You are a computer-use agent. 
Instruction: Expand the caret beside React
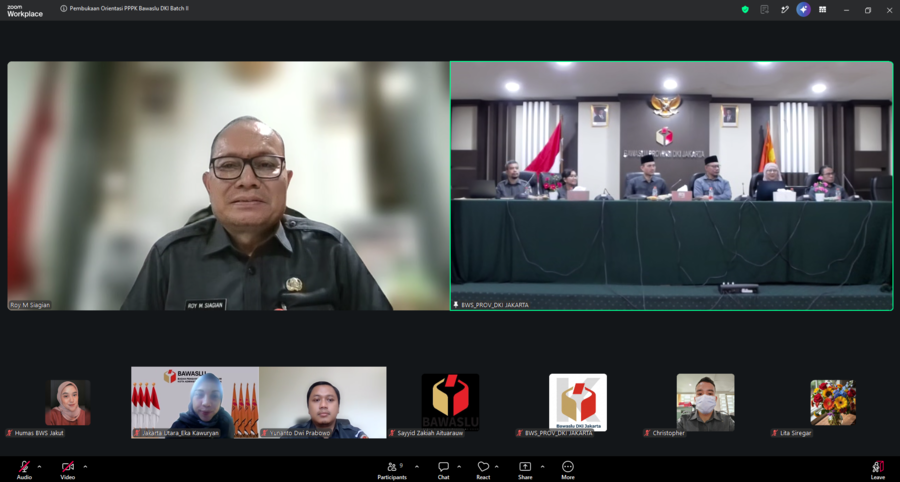pyautogui.click(x=496, y=467)
